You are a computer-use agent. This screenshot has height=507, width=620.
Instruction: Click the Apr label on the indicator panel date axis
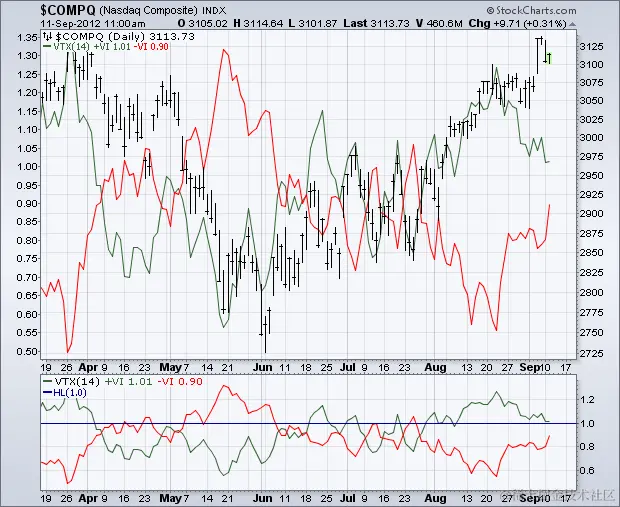[x=88, y=498]
